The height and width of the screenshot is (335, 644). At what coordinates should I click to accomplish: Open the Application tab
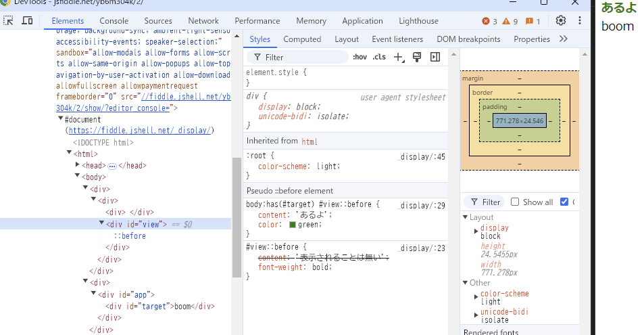[x=362, y=20]
